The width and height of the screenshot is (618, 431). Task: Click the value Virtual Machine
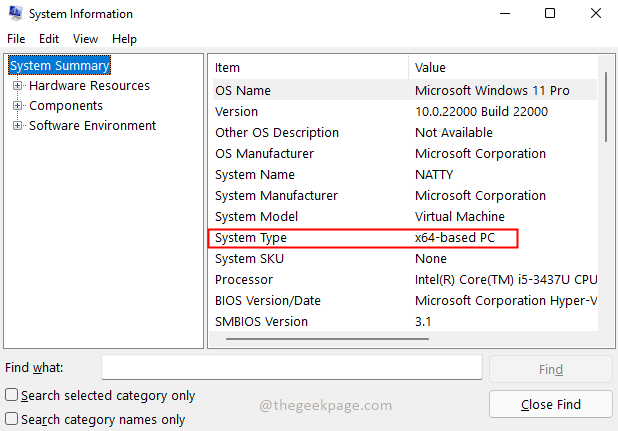(460, 217)
